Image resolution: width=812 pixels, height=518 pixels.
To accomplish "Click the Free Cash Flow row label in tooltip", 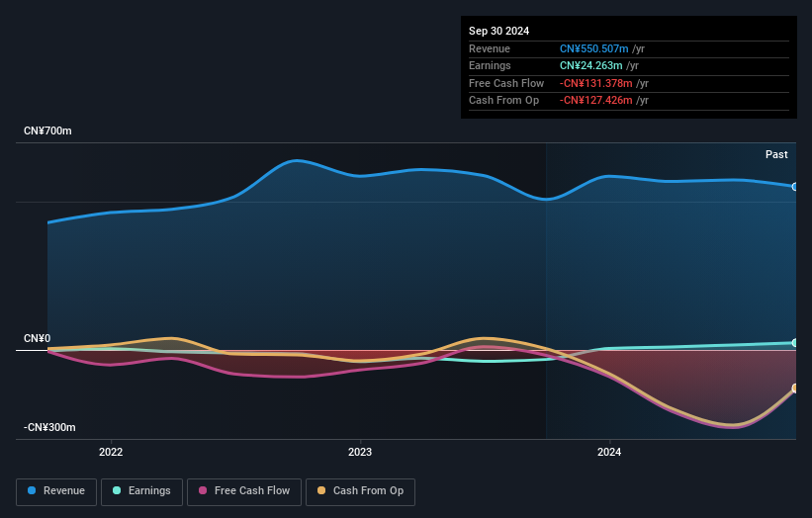I will pos(506,83).
